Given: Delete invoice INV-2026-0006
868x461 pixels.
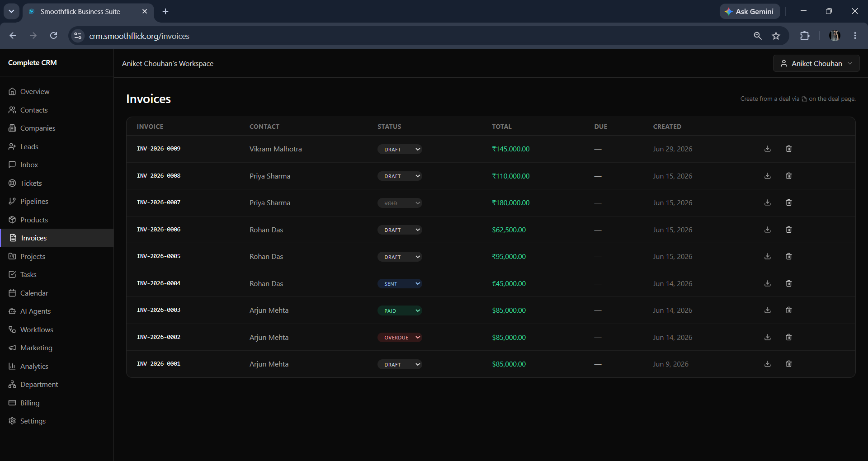Looking at the screenshot, I should click(x=788, y=230).
